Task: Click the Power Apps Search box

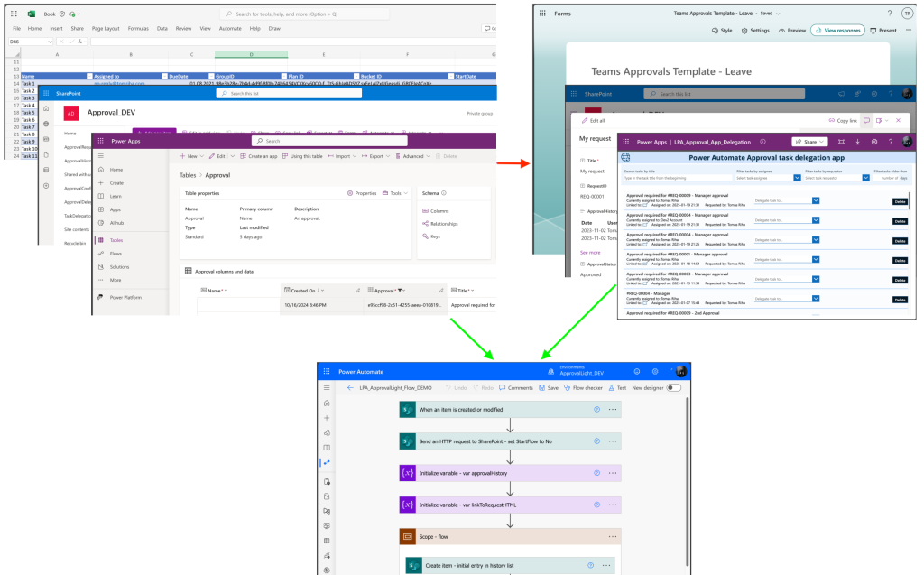Action: (x=329, y=141)
